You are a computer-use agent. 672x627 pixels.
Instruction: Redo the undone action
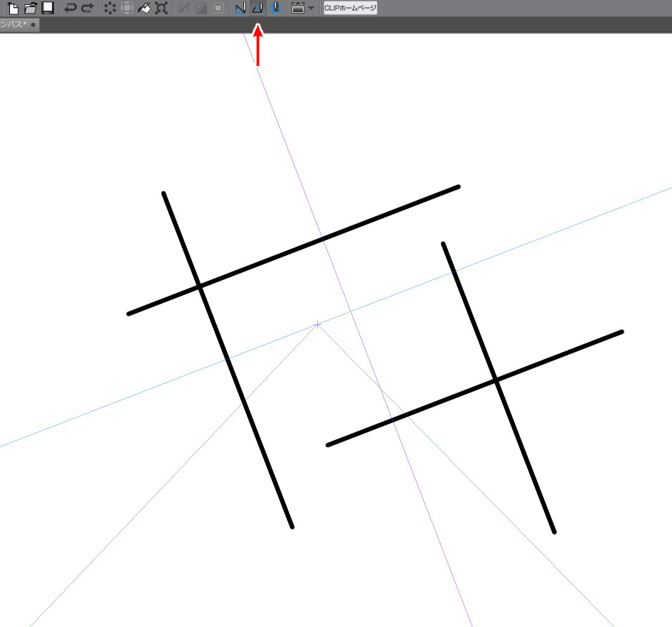[87, 8]
